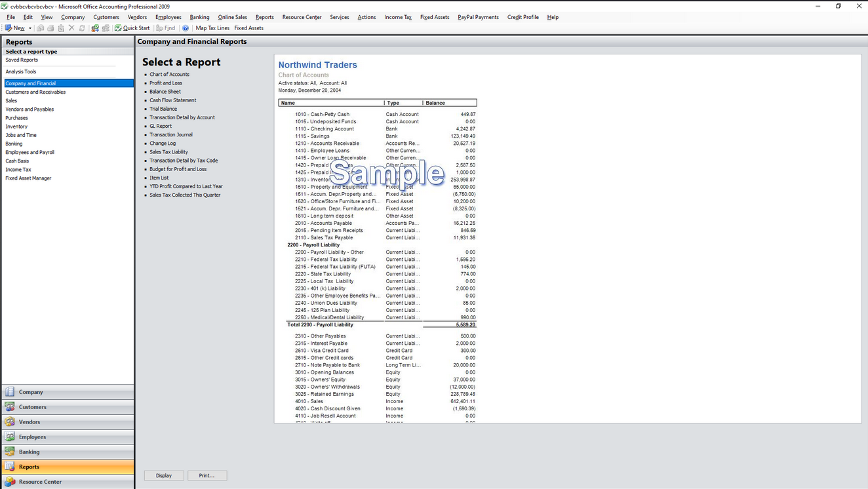Click the Print... button

pyautogui.click(x=207, y=475)
